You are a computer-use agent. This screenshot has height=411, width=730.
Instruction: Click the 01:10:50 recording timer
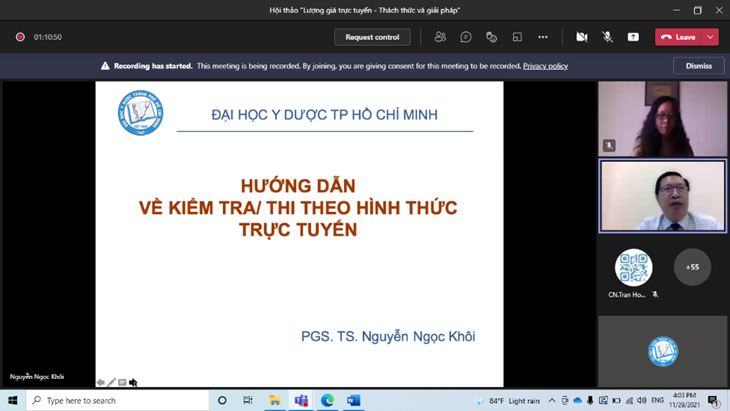pos(47,37)
